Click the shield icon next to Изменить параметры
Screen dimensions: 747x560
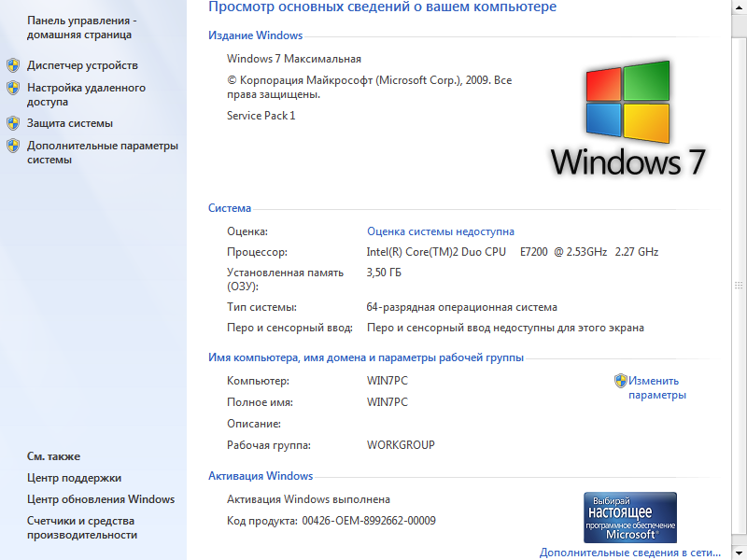click(620, 381)
